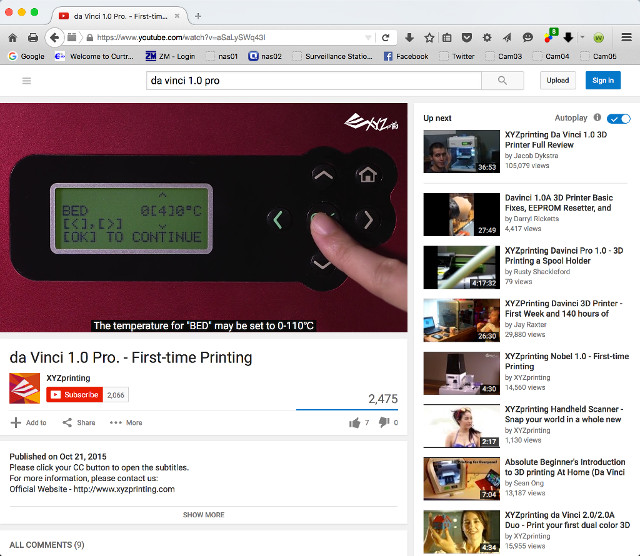Screen dimensions: 640x556
Task: Subscribe to XYZprinting channel
Action: 74,395
